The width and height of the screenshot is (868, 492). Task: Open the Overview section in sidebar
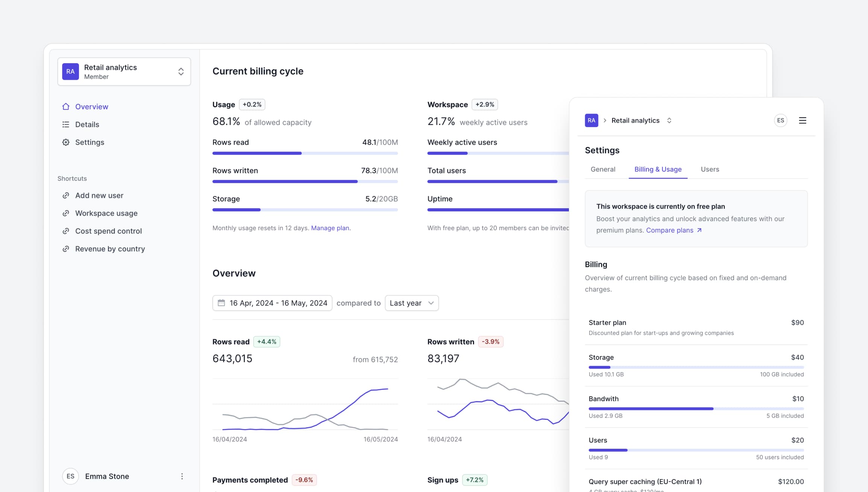pos(91,106)
